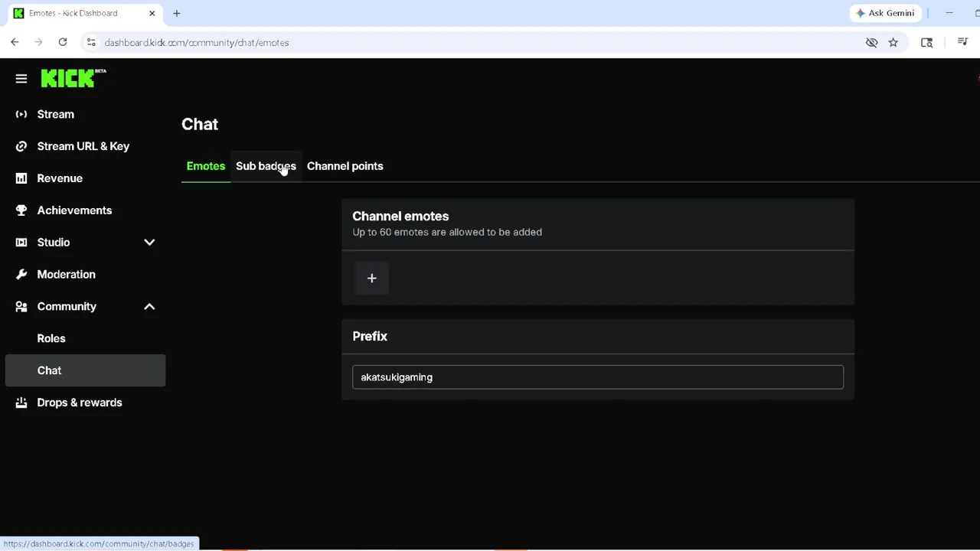Click the 'Prefix' section heading

pyautogui.click(x=370, y=337)
